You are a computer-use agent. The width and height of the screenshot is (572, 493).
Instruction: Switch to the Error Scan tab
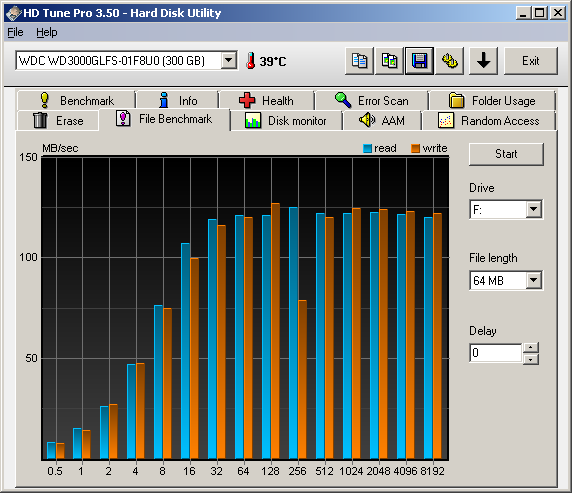coord(371,100)
